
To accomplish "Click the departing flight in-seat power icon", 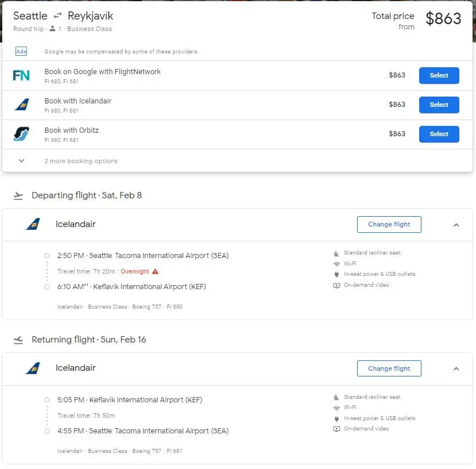I will (336, 274).
